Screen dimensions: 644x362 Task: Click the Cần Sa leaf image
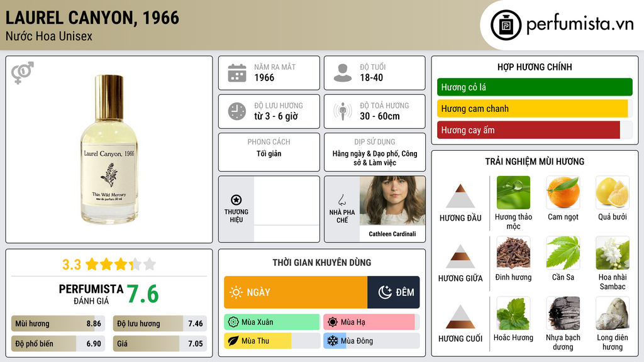(563, 253)
